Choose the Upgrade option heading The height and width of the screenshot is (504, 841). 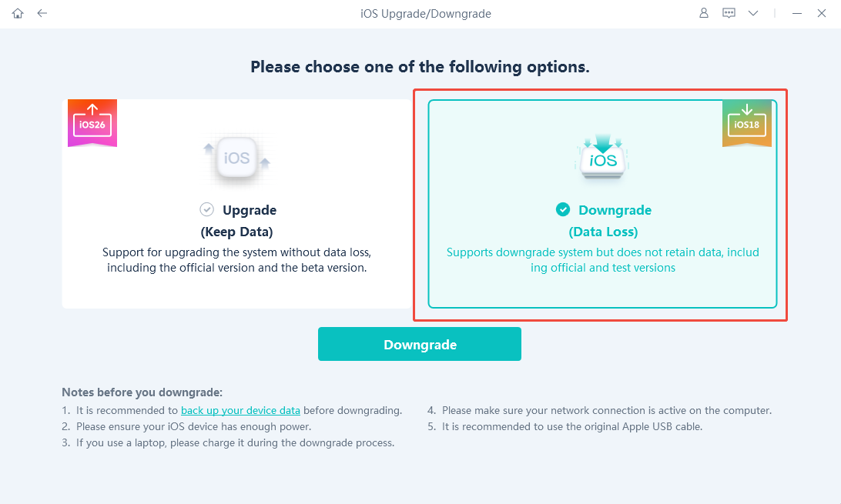(250, 210)
